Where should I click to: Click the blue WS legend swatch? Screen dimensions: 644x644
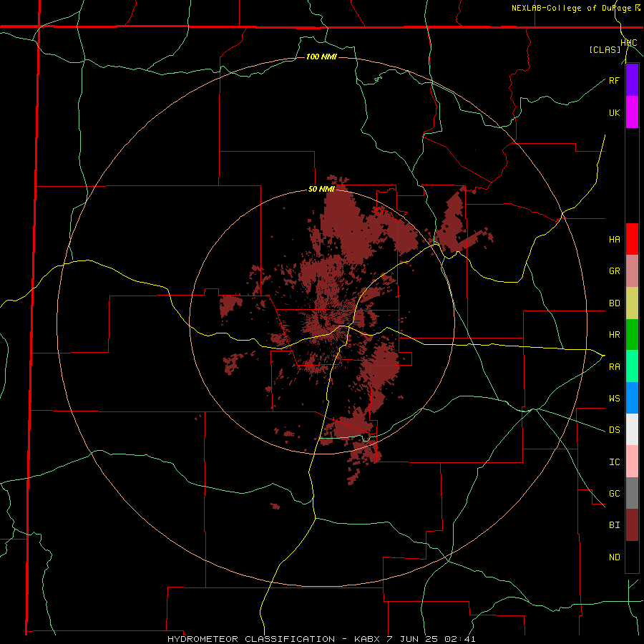tap(632, 398)
